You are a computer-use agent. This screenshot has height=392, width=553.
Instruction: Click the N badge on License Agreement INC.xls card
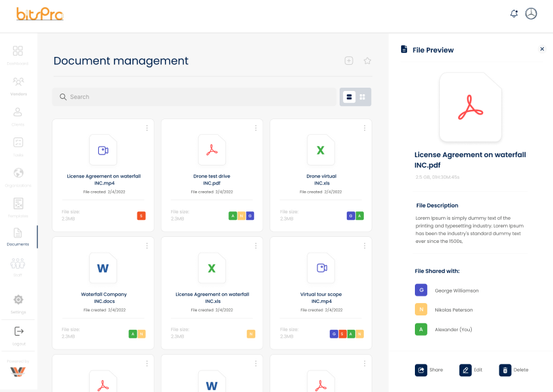(251, 334)
